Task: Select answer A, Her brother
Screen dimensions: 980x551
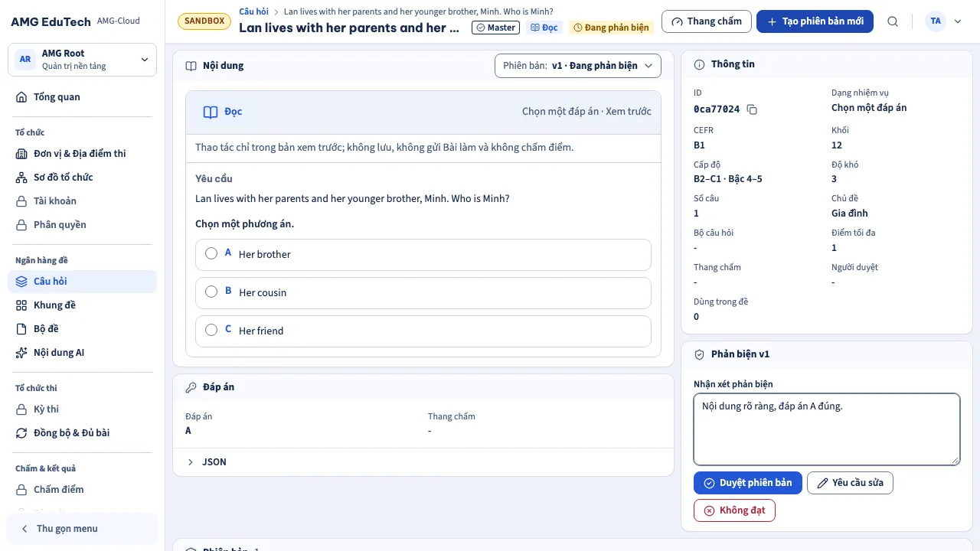Action: [x=423, y=254]
